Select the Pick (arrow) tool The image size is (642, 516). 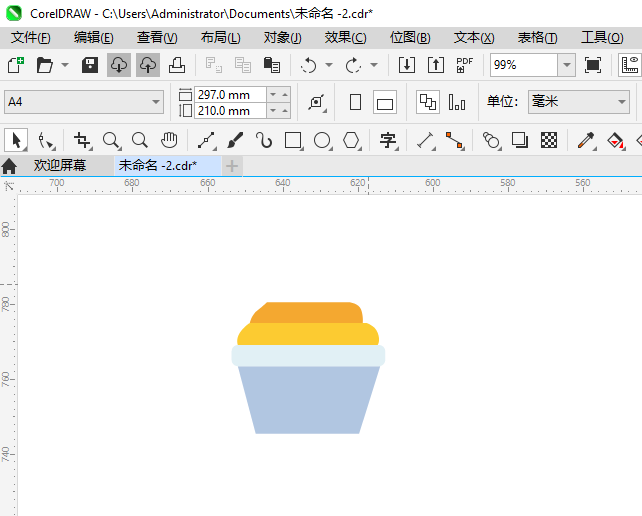(x=16, y=140)
